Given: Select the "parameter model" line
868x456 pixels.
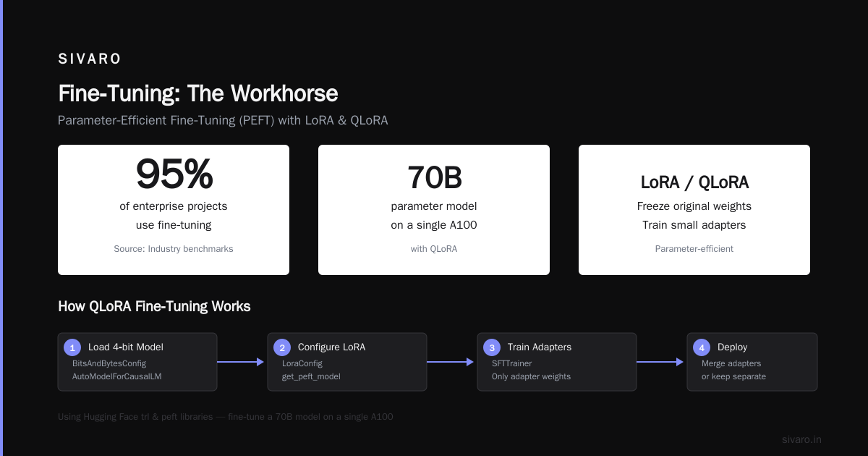Looking at the screenshot, I should (434, 206).
